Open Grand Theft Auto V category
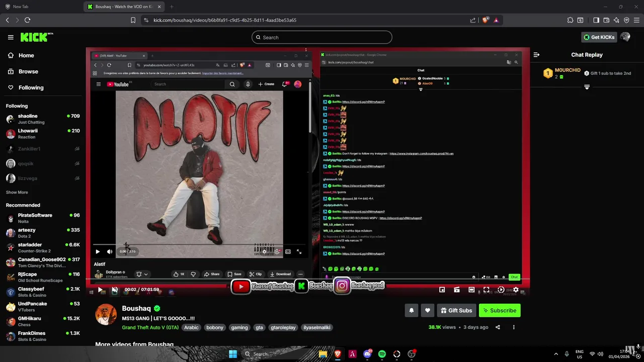Viewport: 644px width, 362px height. click(x=150, y=327)
